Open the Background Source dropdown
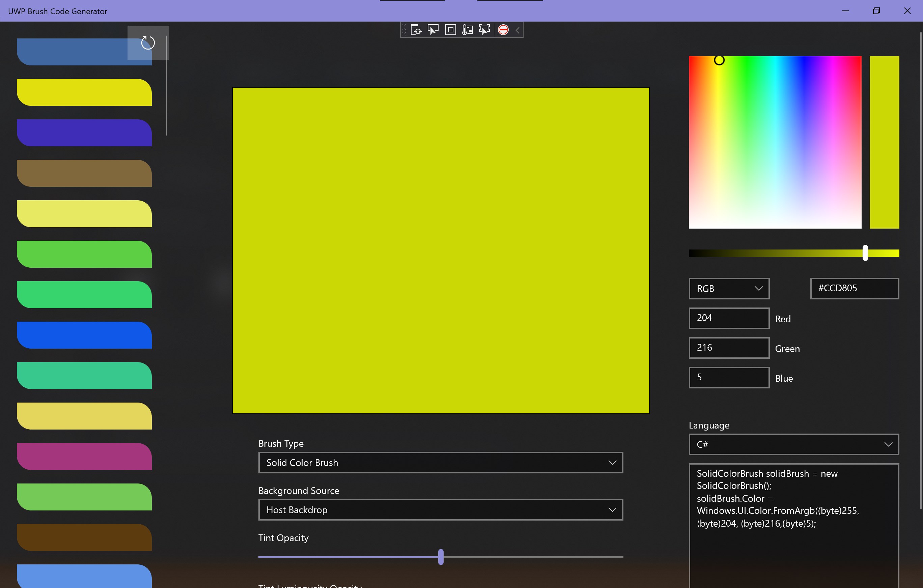This screenshot has width=923, height=588. 441,510
